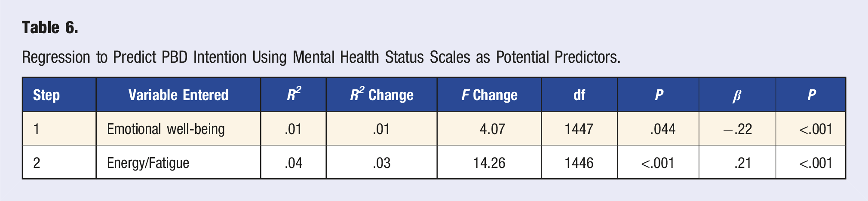Click the R² column header
This screenshot has height=201, width=868.
(x=294, y=94)
